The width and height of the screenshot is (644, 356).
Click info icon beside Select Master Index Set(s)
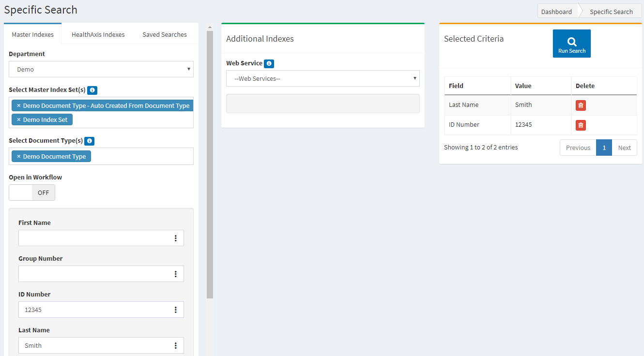pyautogui.click(x=92, y=90)
